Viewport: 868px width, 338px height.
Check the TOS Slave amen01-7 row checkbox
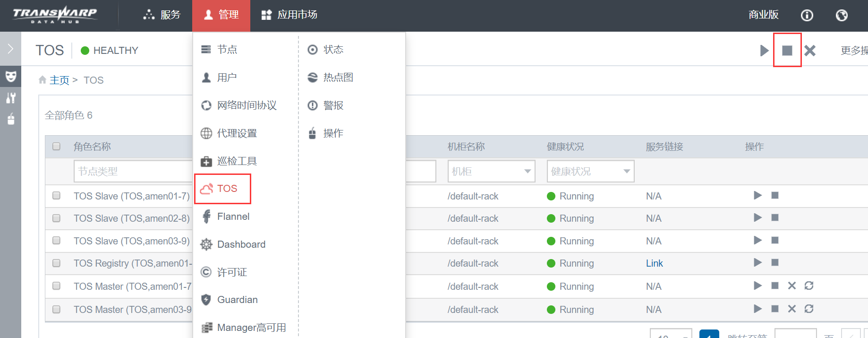click(x=56, y=195)
